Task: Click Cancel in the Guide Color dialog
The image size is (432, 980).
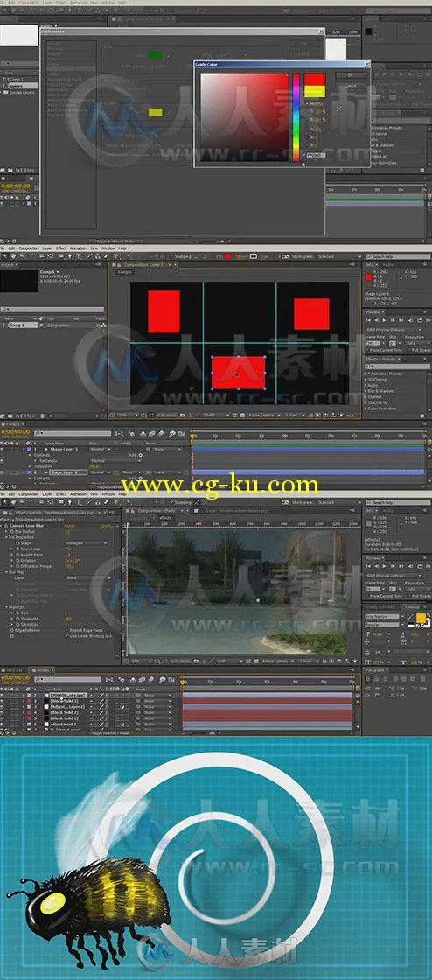Action: click(351, 86)
